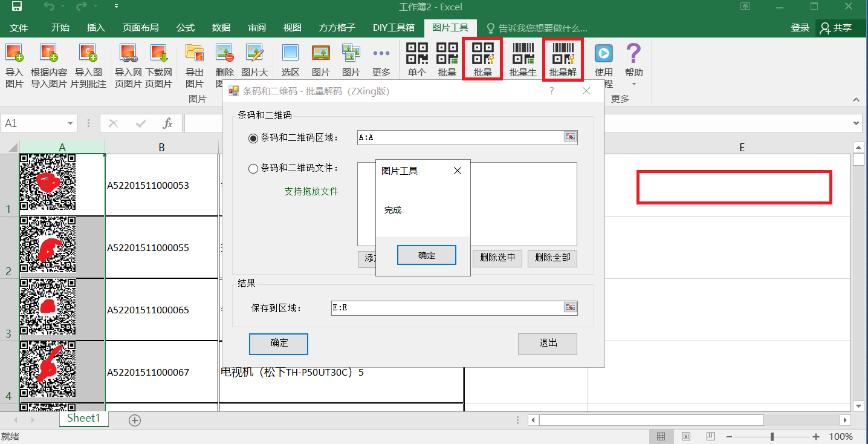Click 导入网页图片 ribbon icon
Viewport: 868px width, 444px height.
tap(128, 53)
